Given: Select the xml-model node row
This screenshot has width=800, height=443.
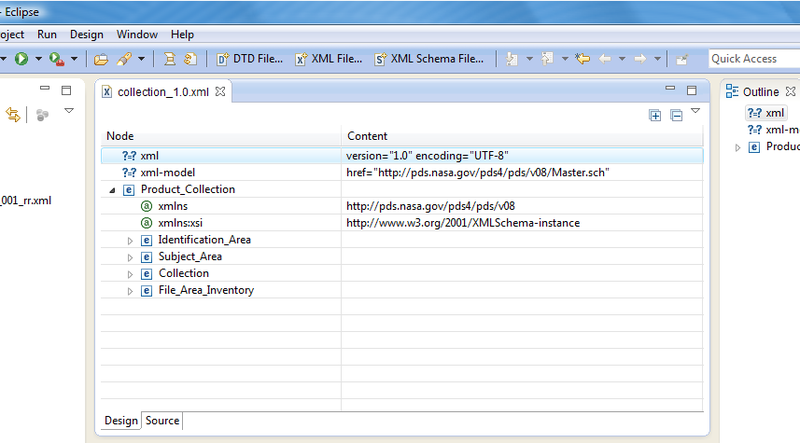Looking at the screenshot, I should pyautogui.click(x=402, y=173).
